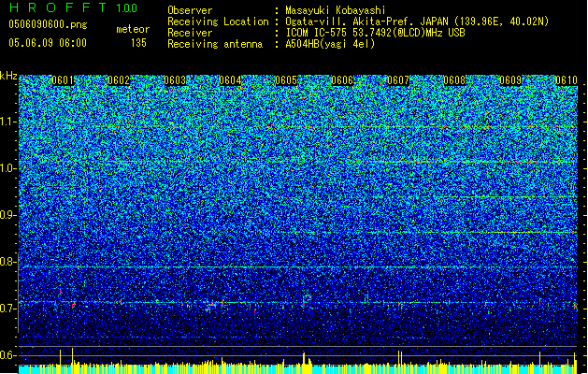This screenshot has height=374, width=588.
Task: Click the 0601 time marker
Action: (63, 80)
